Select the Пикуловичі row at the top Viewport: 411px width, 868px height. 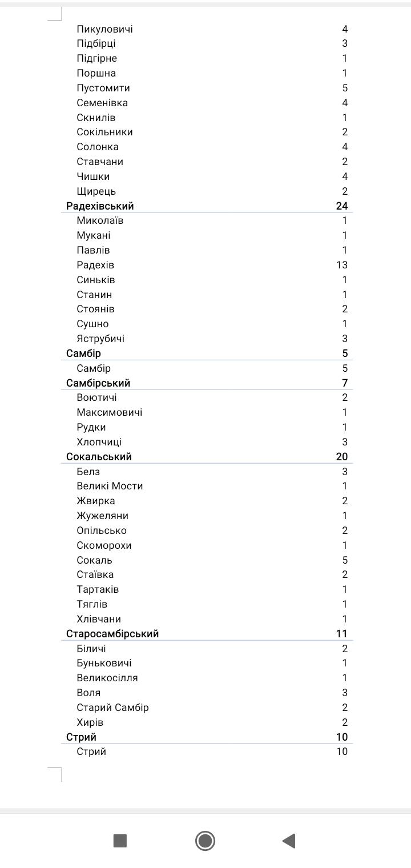pos(105,29)
